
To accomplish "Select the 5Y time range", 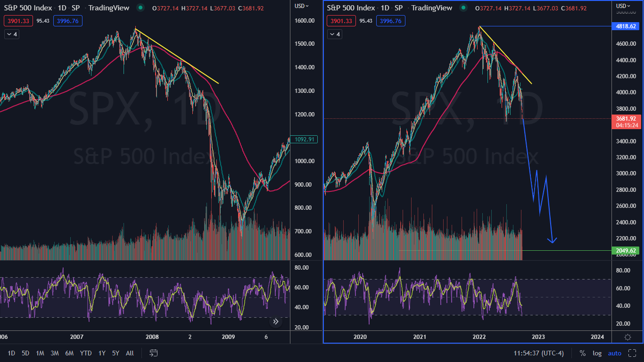I will [x=116, y=353].
